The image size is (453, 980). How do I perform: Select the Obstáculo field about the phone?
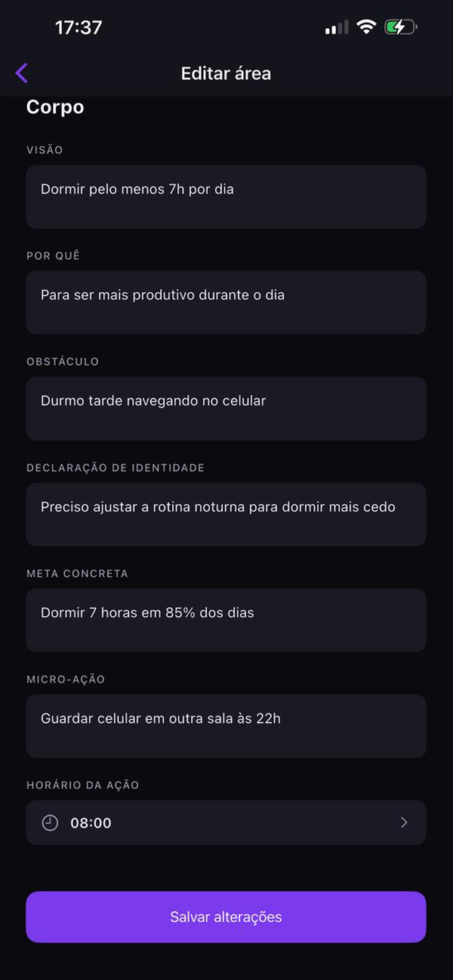(226, 407)
